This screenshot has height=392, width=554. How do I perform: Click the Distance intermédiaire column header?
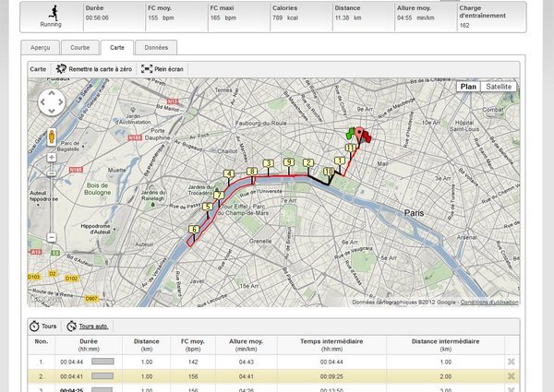click(x=446, y=345)
